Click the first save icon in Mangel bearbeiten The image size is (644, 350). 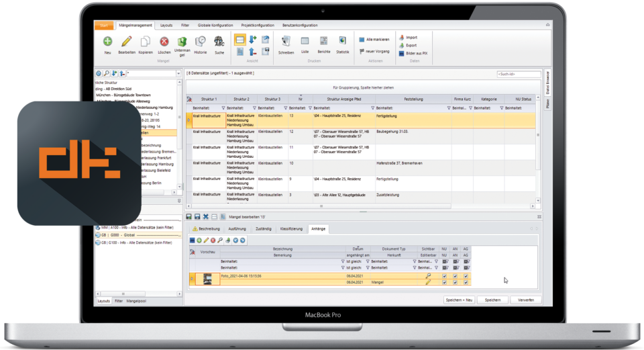coord(189,217)
